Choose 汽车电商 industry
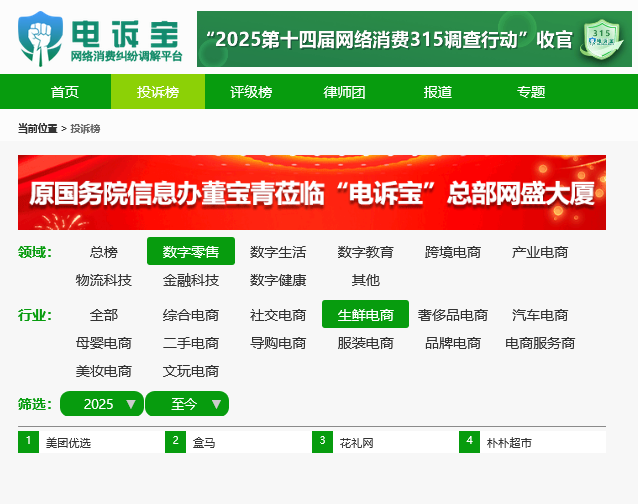Viewport: 638px width, 504px height. click(x=540, y=314)
